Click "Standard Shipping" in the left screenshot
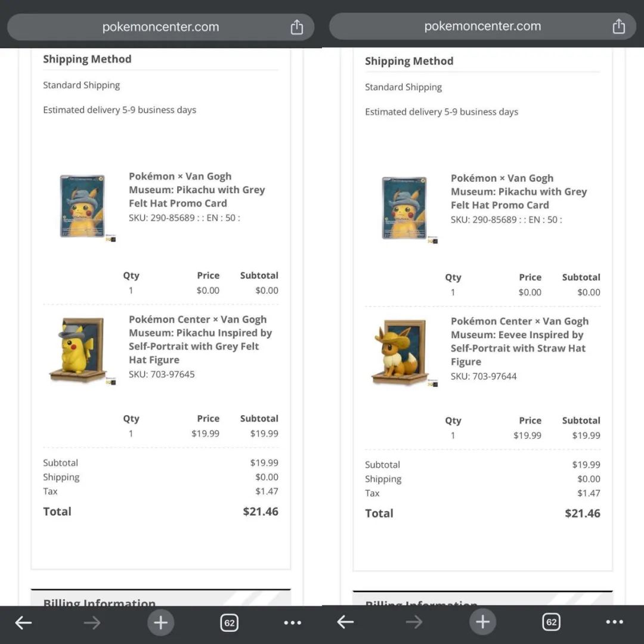This screenshot has width=644, height=644. (81, 85)
